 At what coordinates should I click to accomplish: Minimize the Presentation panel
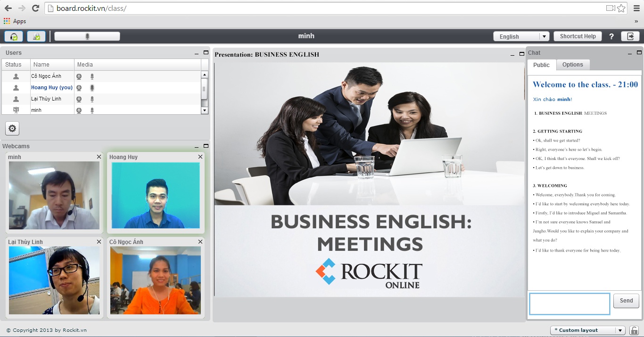click(x=513, y=55)
